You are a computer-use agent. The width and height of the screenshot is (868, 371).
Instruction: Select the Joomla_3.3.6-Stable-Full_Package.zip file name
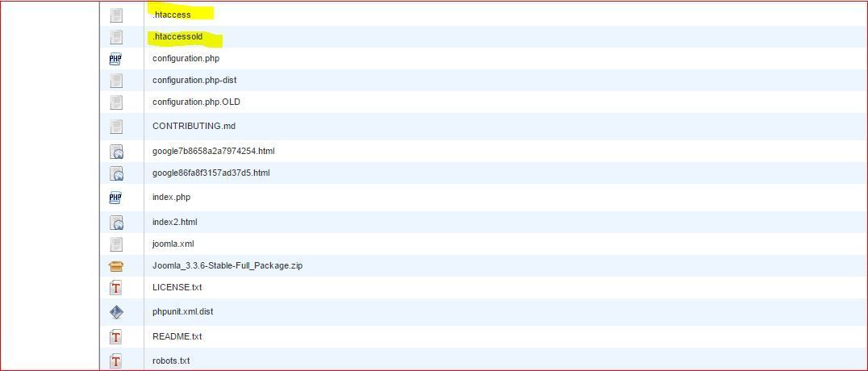227,266
